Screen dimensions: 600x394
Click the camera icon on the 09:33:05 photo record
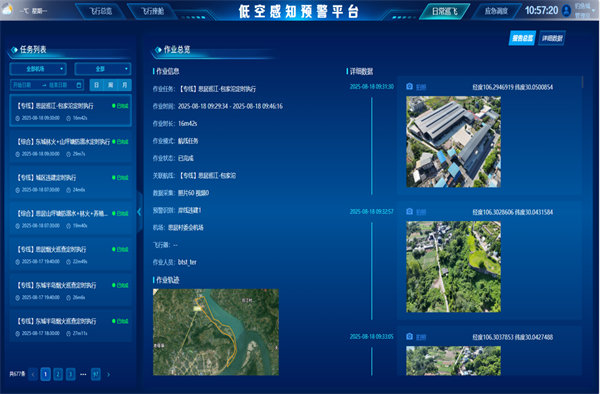click(x=409, y=337)
